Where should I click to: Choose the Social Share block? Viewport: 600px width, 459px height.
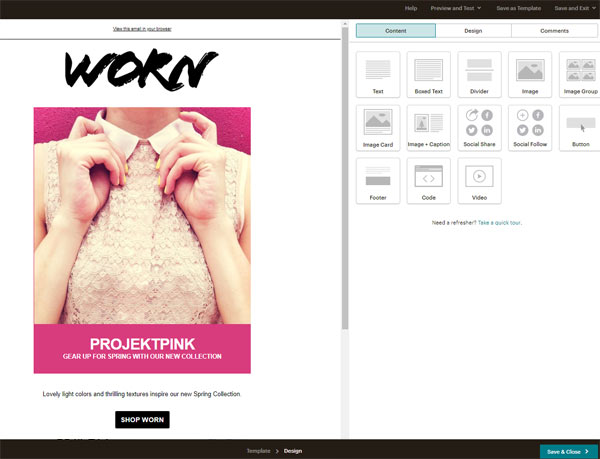click(x=479, y=127)
